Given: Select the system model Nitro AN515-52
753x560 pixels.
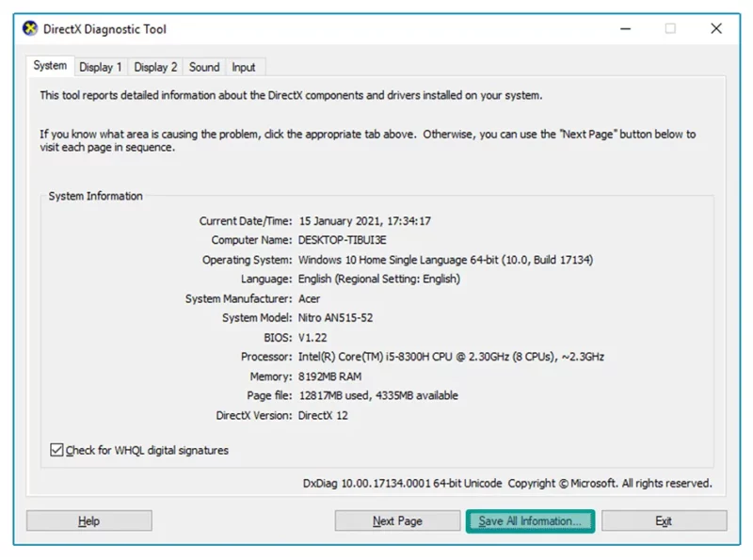Looking at the screenshot, I should point(335,318).
